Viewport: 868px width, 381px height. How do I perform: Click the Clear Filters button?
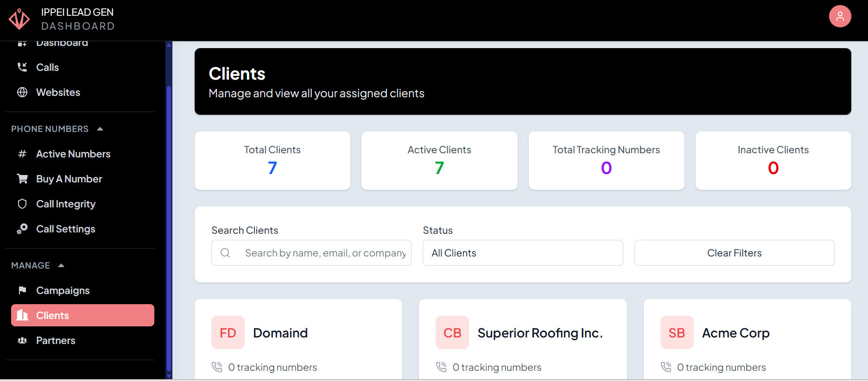coord(734,253)
